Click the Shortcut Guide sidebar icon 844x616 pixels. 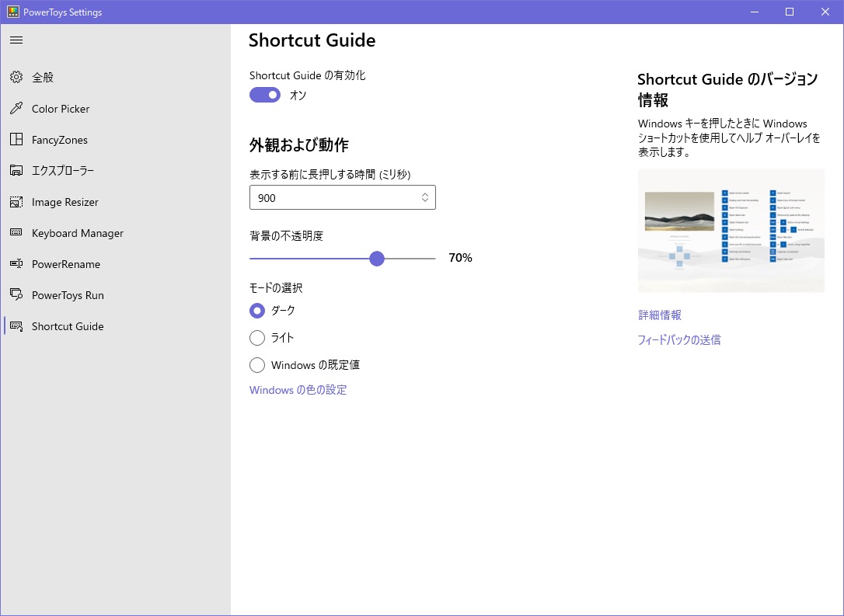point(16,326)
